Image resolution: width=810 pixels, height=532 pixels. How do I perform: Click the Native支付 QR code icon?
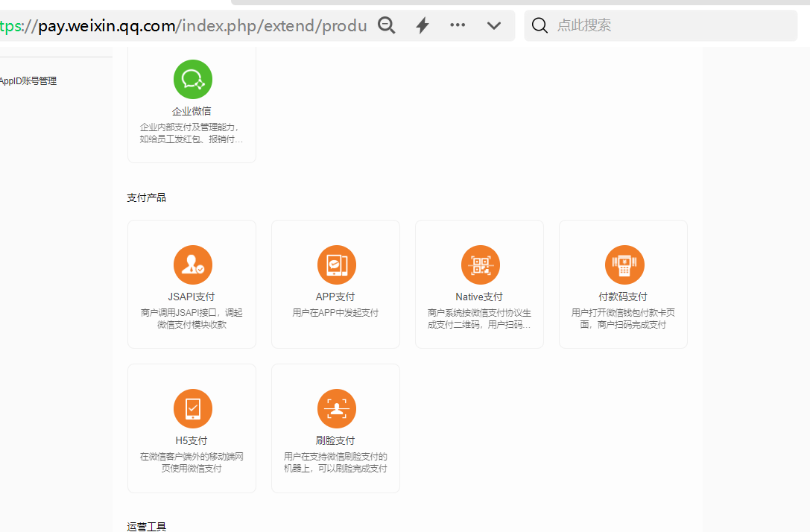click(x=481, y=265)
